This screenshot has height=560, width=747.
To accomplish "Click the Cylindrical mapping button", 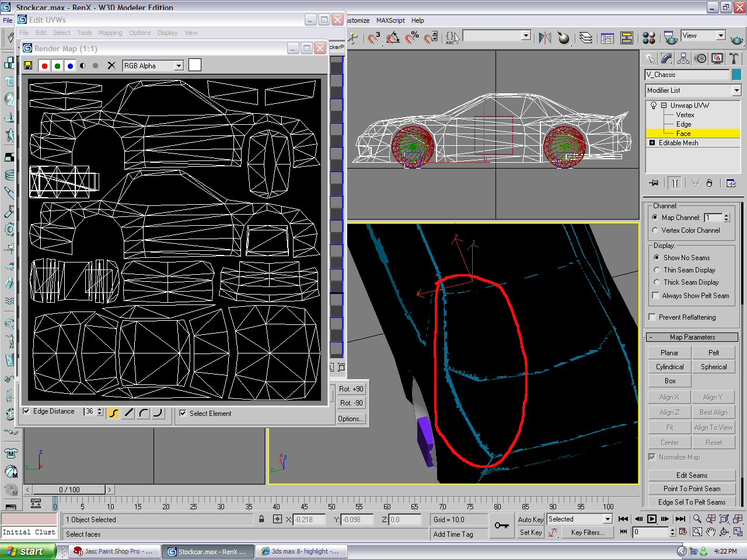I will [669, 367].
